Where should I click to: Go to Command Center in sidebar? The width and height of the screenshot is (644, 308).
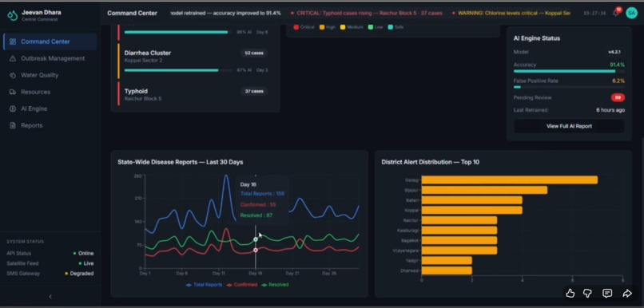(x=50, y=41)
